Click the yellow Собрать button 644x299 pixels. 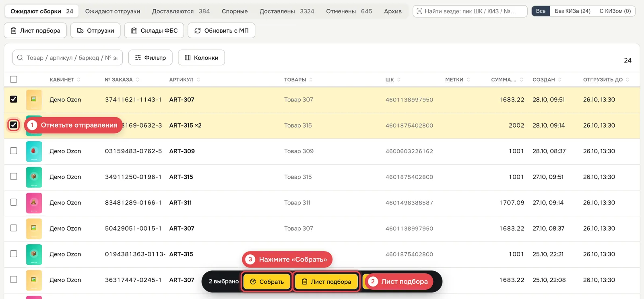pos(267,282)
